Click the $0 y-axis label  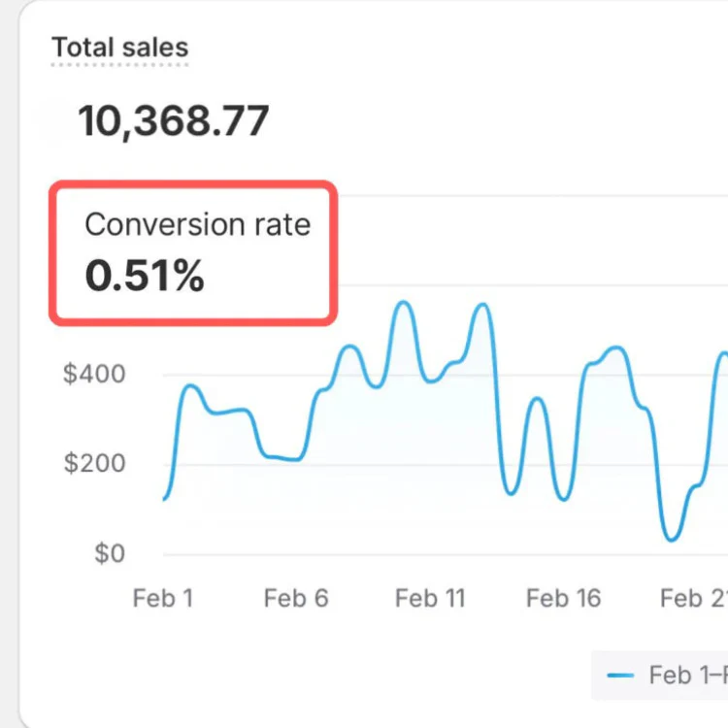[x=110, y=553]
